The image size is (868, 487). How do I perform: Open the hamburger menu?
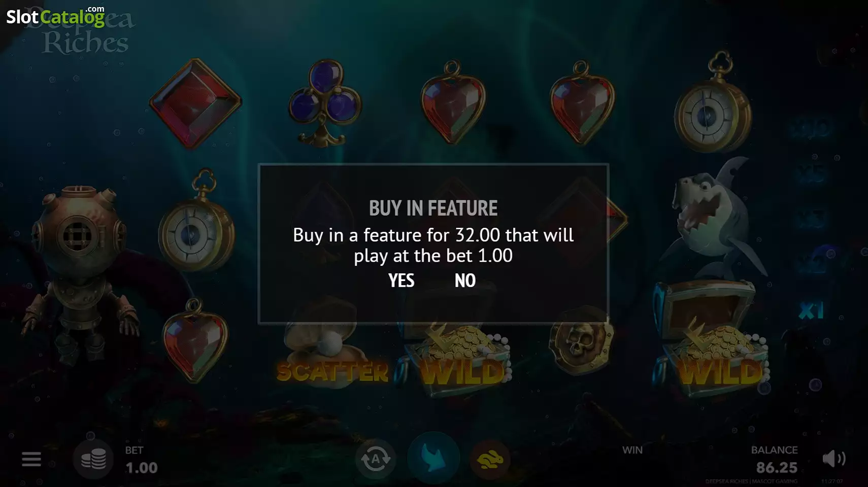(x=31, y=459)
